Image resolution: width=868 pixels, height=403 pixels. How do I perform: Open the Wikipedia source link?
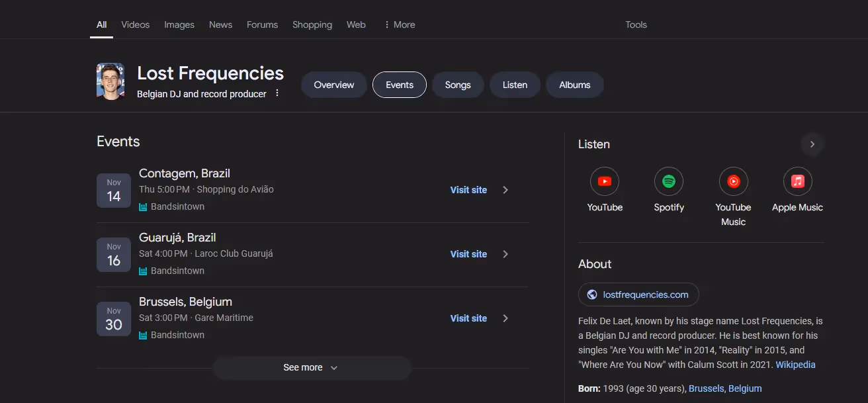coord(795,365)
